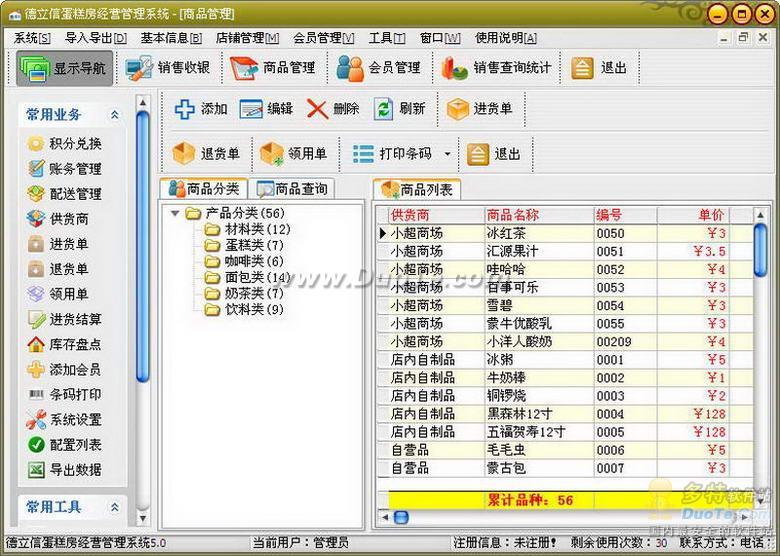The image size is (780, 556).
Task: Open 进货单 from the product toolbar
Action: coord(480,108)
